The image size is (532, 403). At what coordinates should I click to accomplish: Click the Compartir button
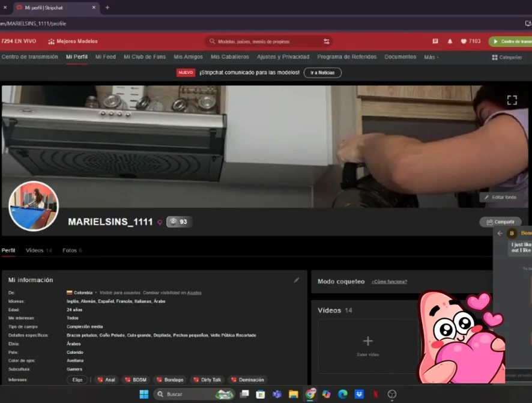pos(500,222)
